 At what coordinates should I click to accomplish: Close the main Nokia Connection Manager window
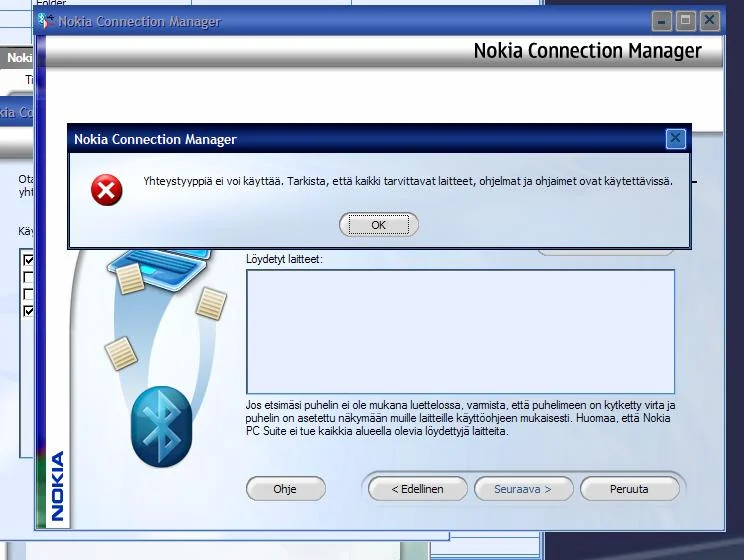pyautogui.click(x=710, y=20)
